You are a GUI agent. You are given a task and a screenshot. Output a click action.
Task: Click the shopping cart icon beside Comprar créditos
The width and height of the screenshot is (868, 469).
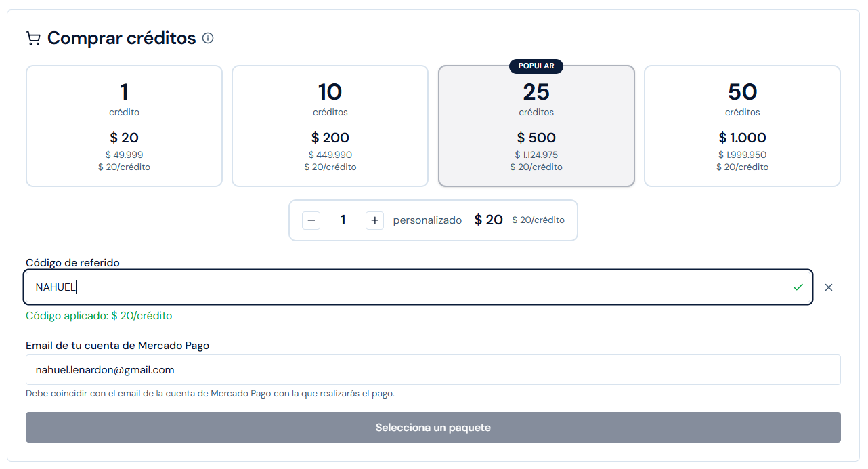click(x=32, y=38)
